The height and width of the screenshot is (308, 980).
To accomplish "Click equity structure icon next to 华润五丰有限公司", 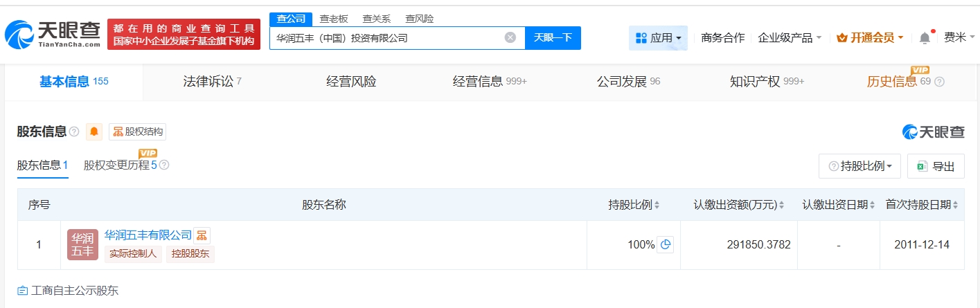I will (202, 235).
